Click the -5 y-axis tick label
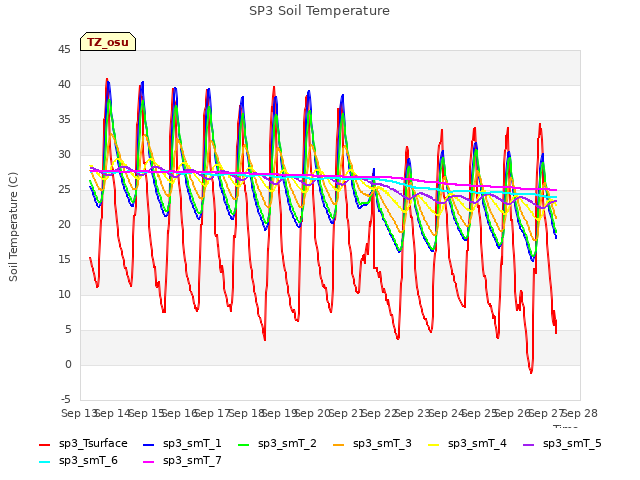This screenshot has height=480, width=640. coord(66,399)
